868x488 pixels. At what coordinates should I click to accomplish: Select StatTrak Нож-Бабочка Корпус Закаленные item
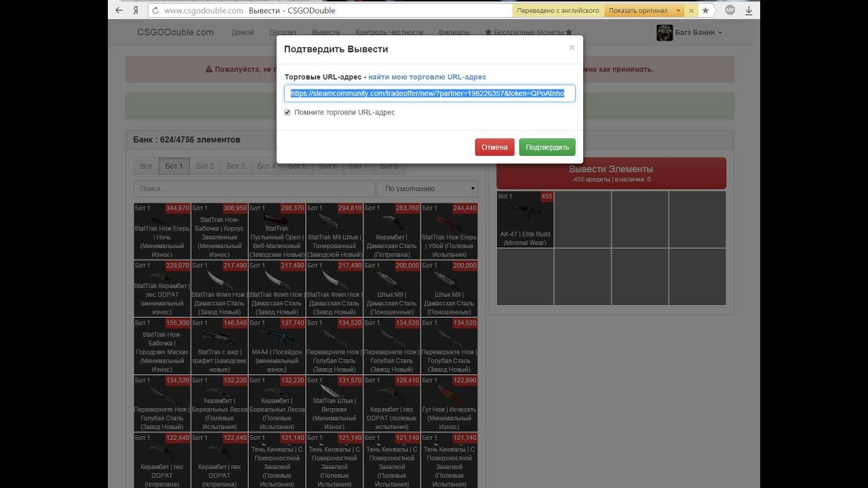click(219, 231)
